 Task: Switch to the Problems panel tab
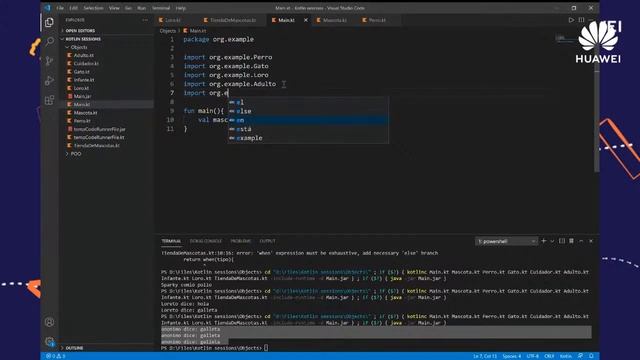pyautogui.click(x=241, y=241)
